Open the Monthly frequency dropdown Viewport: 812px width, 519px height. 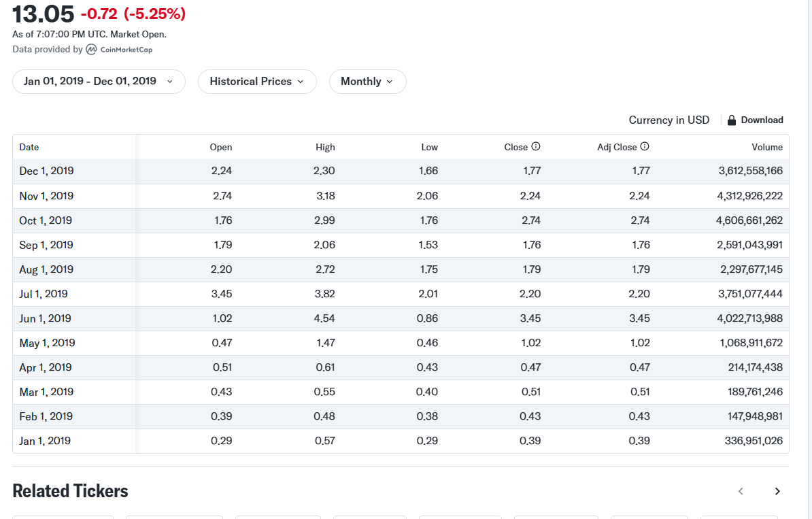coord(368,82)
